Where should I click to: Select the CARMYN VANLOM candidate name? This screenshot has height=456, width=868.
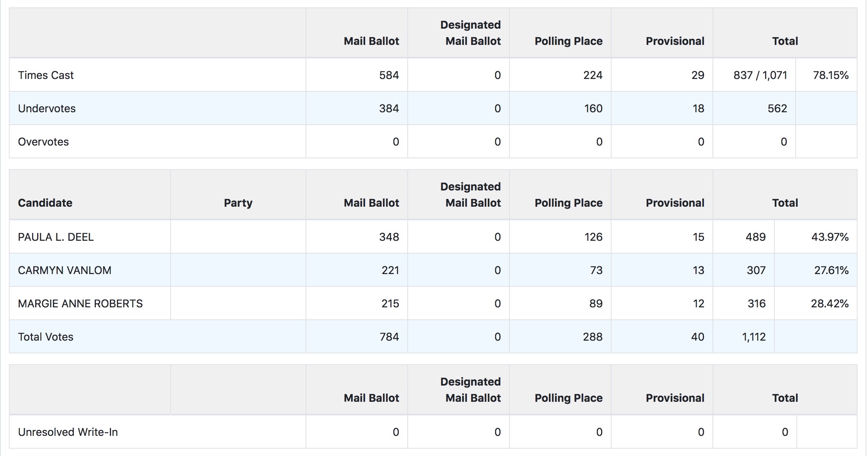[x=65, y=270]
